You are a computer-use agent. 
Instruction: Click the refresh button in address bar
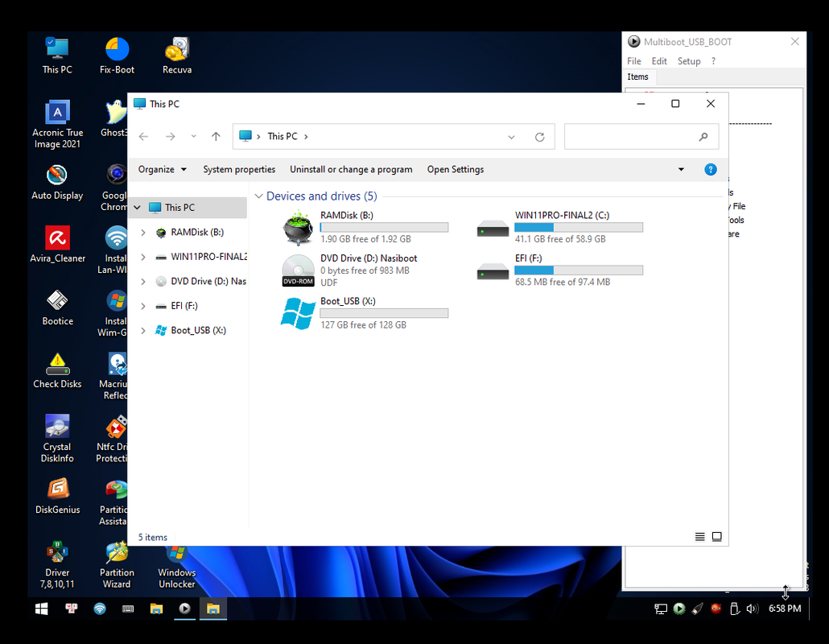pos(539,137)
